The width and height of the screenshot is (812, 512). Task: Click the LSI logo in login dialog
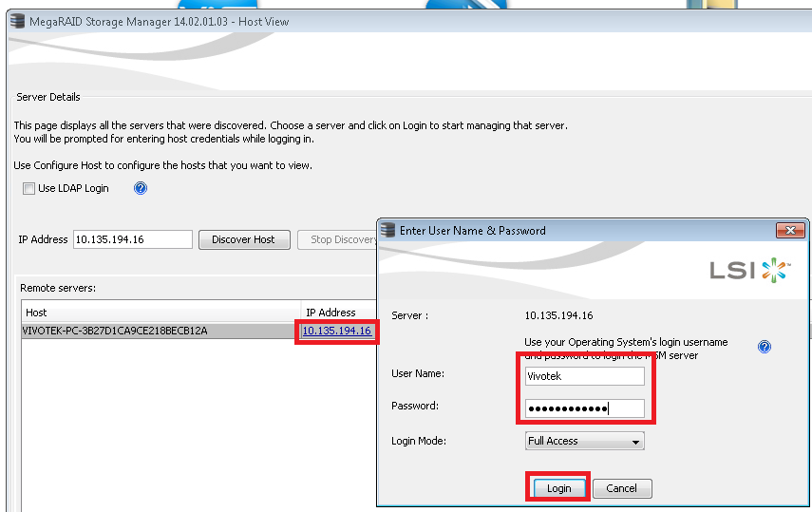click(750, 270)
